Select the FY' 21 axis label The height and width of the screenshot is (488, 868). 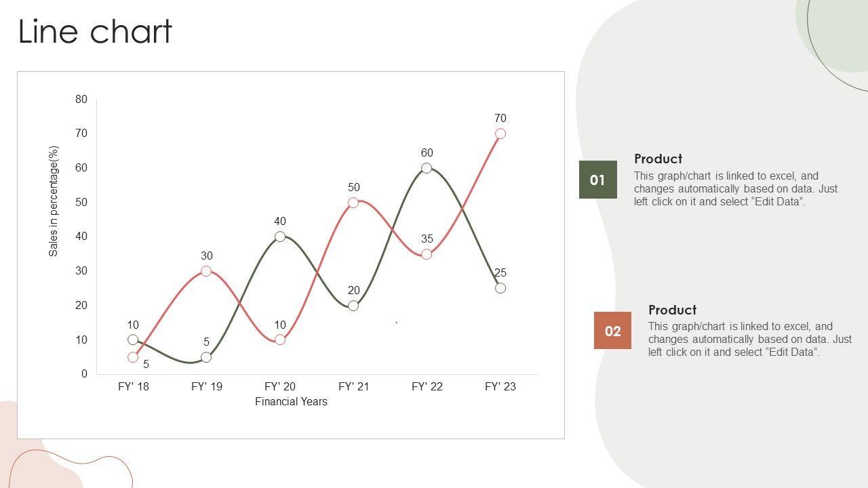click(x=353, y=386)
